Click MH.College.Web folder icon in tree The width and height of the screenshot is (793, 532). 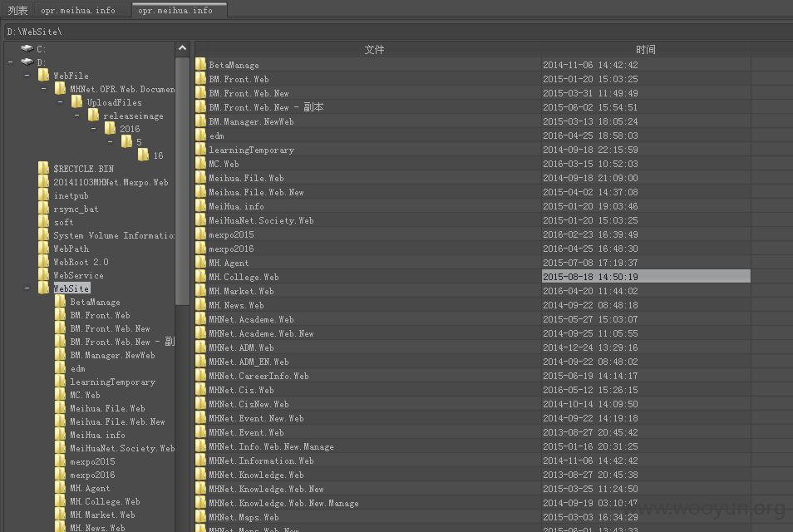pyautogui.click(x=60, y=501)
